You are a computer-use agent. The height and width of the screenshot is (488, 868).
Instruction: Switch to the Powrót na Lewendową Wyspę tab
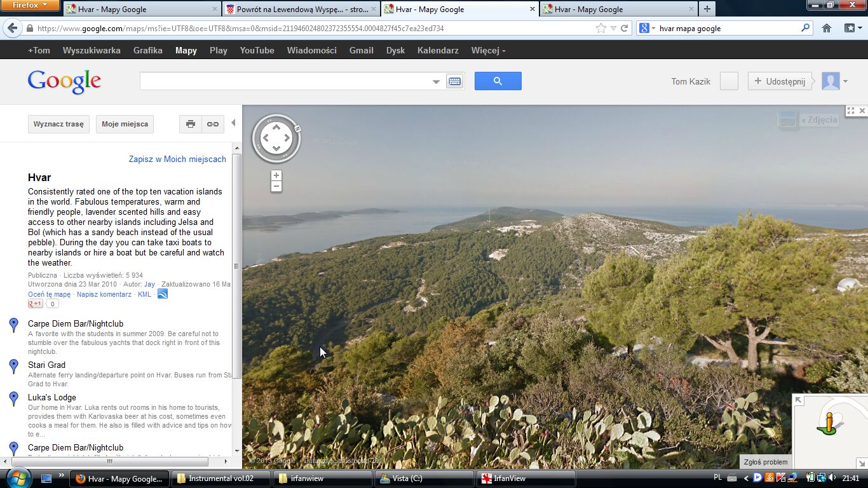302,10
